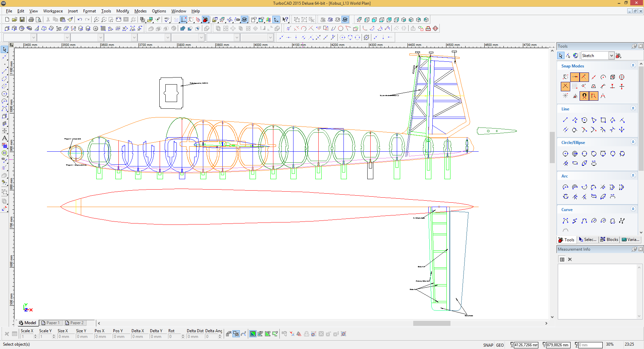
Task: Collapse the Line section
Action: 633,108
